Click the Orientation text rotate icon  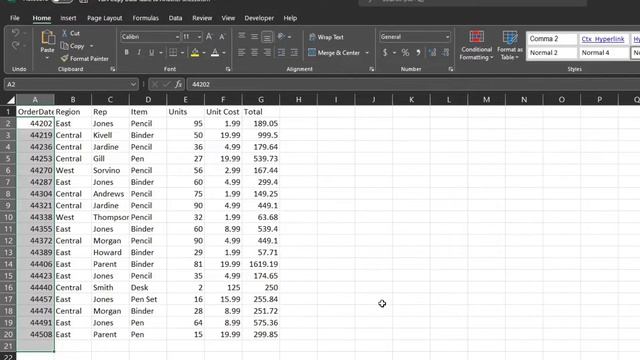coord(281,37)
